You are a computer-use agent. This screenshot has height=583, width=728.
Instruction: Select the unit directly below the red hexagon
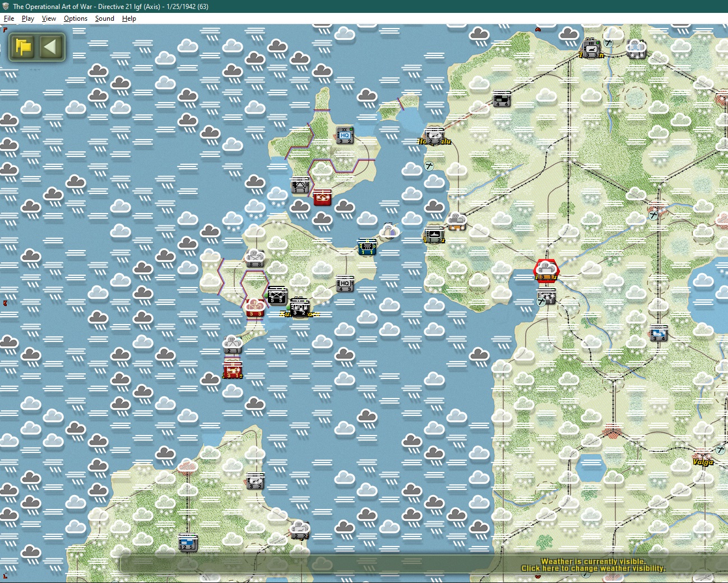pos(546,297)
